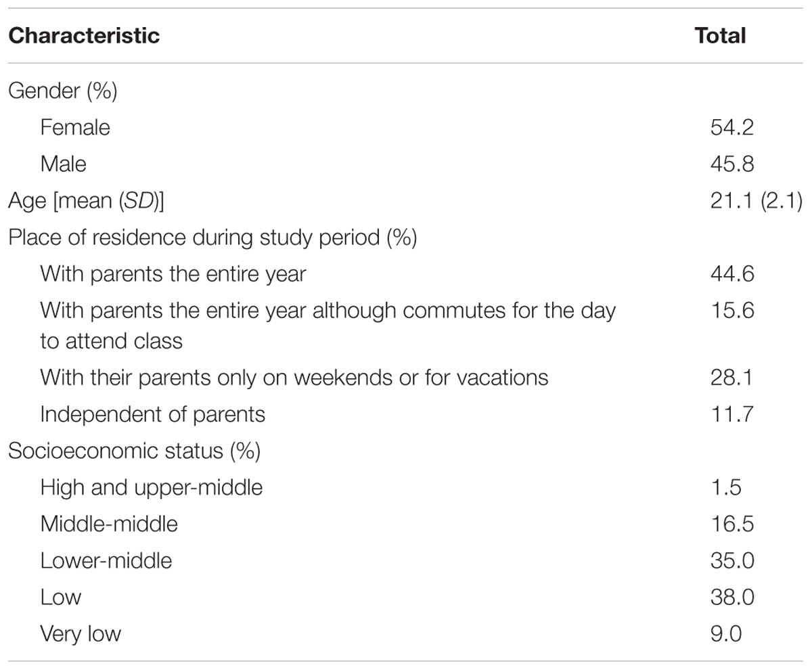Click the Lower-middle value 35.0
The image size is (812, 670).
click(x=731, y=561)
